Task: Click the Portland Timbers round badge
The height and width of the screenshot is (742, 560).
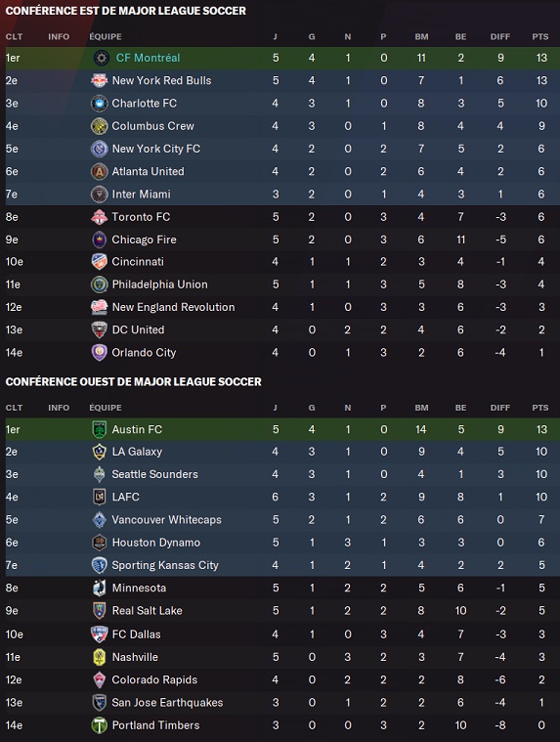Action: click(100, 725)
